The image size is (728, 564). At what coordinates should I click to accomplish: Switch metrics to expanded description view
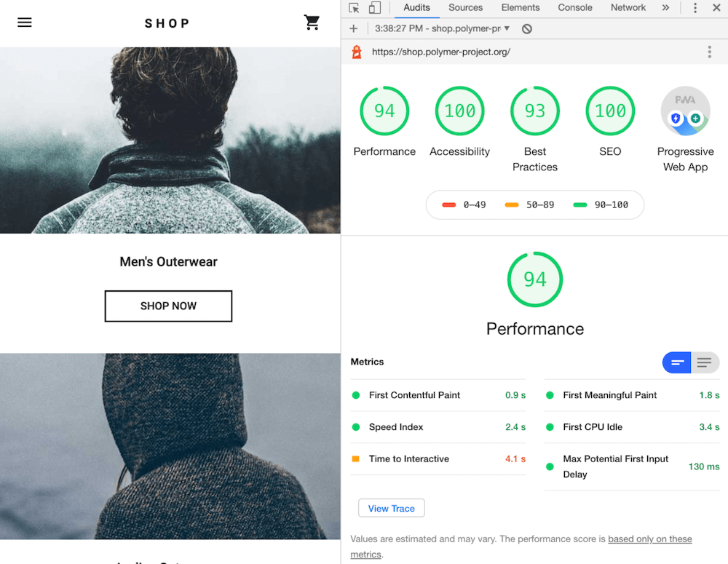click(x=705, y=362)
